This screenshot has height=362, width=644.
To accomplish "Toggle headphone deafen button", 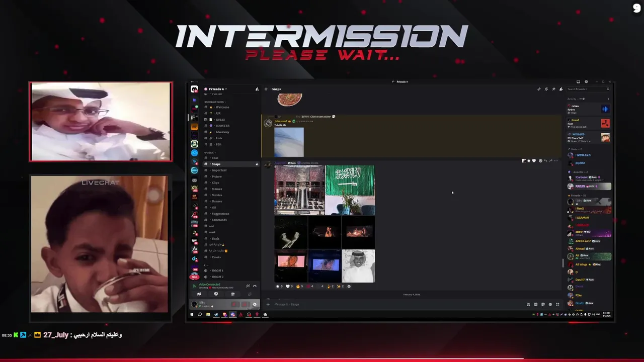I will 245,304.
